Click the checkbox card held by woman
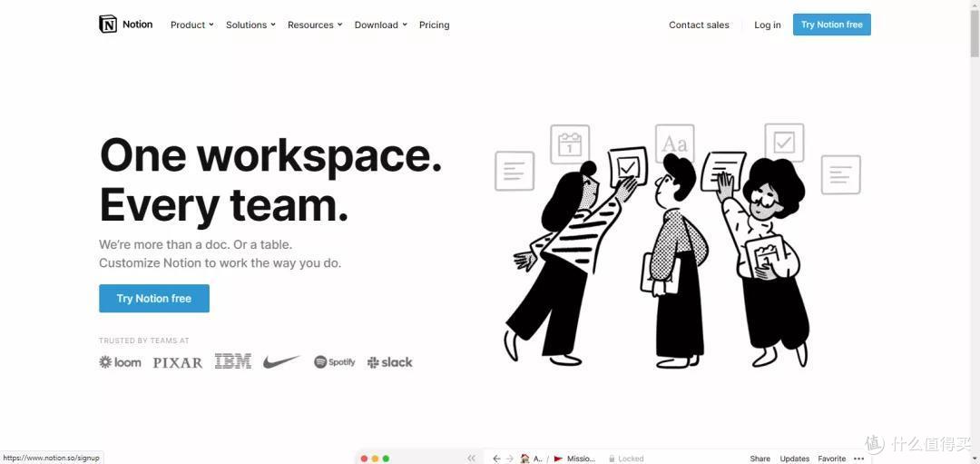Image resolution: width=980 pixels, height=464 pixels. click(x=627, y=166)
